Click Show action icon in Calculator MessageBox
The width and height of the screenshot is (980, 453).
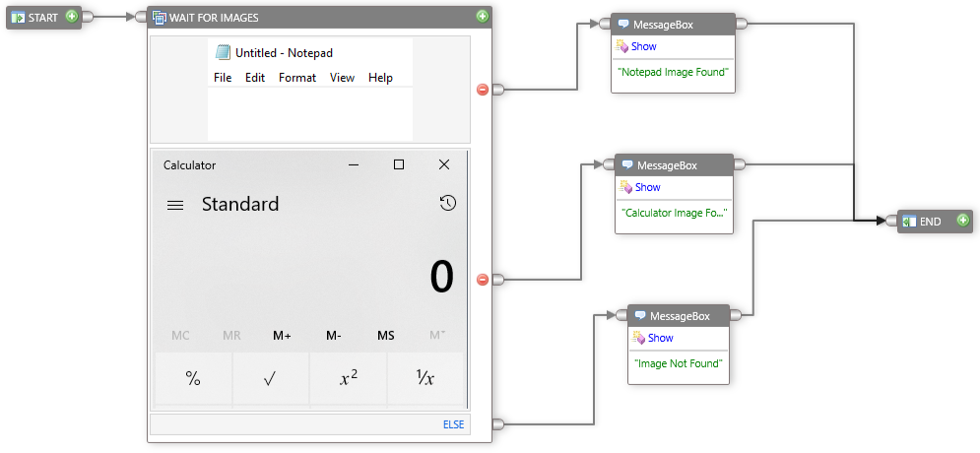625,186
